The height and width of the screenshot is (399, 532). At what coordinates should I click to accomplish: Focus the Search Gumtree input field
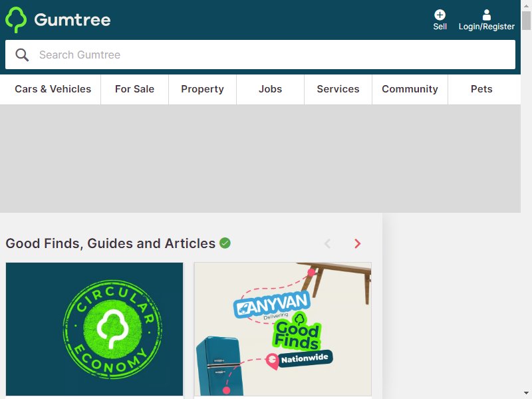[260, 55]
